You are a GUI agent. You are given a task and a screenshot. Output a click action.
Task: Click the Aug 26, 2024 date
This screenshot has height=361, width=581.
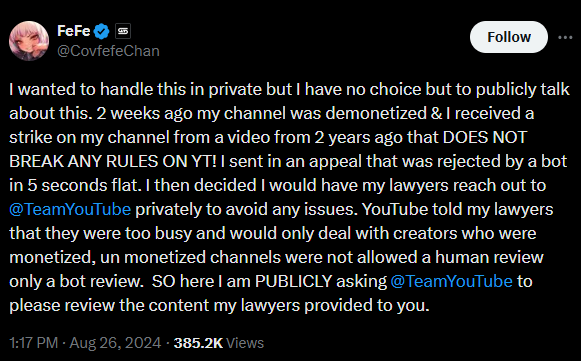[x=115, y=343]
